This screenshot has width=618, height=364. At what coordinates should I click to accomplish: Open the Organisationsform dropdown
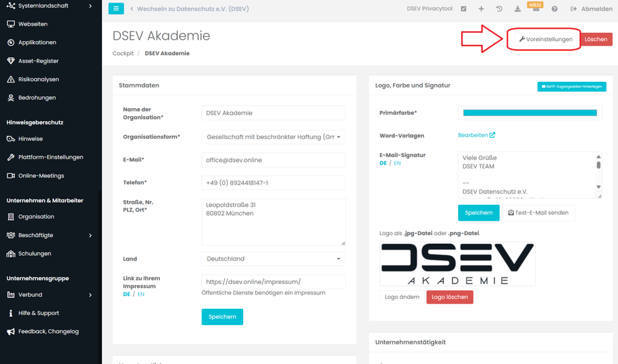273,137
